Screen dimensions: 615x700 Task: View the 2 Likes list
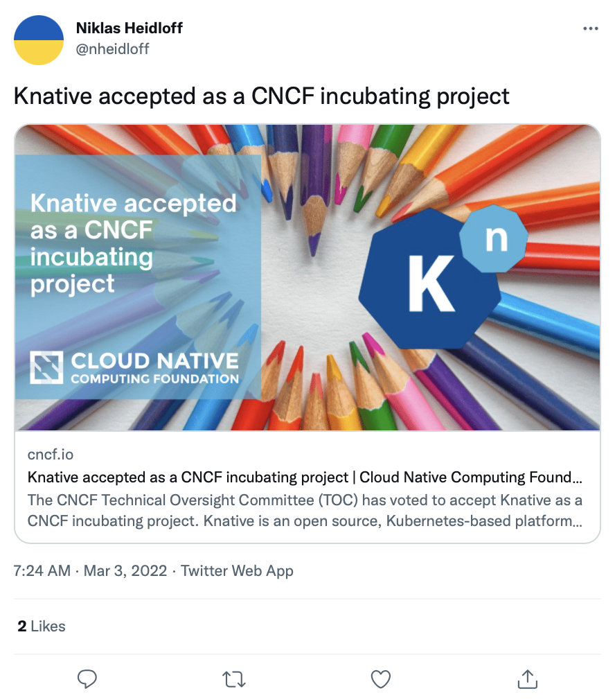click(42, 627)
